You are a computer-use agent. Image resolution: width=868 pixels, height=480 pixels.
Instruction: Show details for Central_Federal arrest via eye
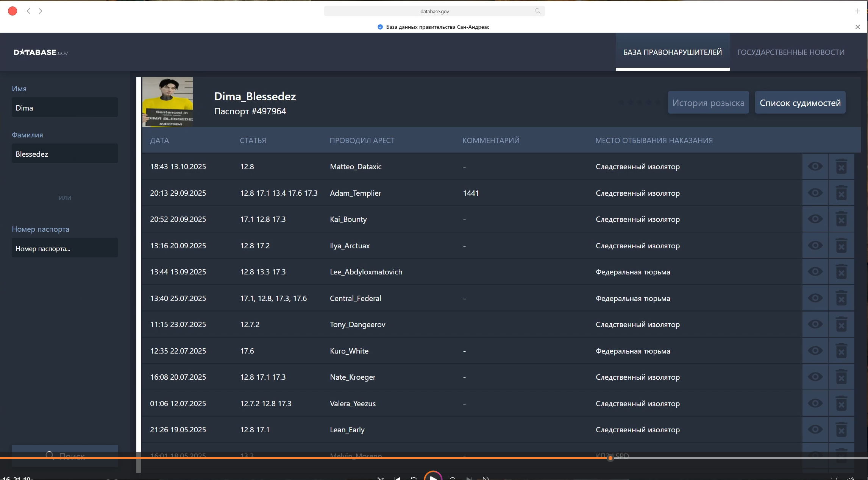click(x=815, y=298)
